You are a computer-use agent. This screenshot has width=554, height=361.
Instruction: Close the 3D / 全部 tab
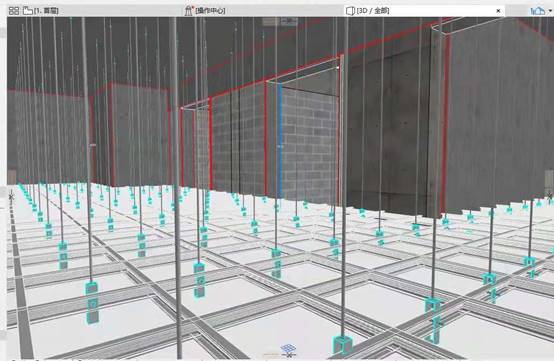(x=498, y=11)
